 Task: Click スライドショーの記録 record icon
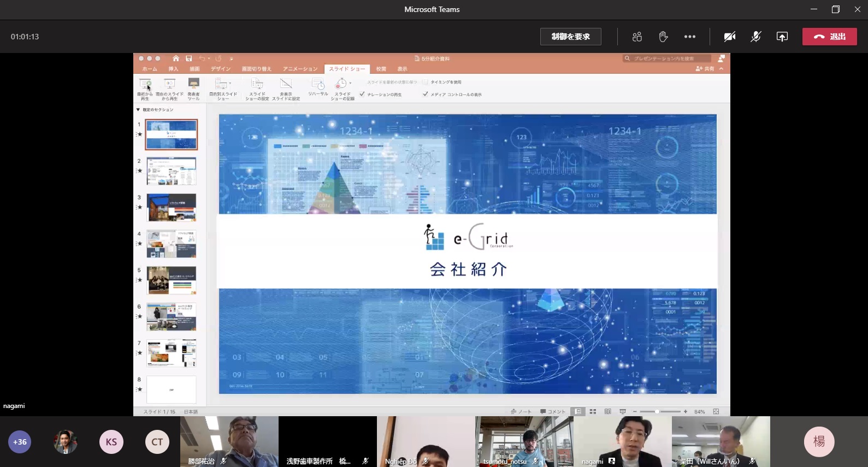(x=341, y=84)
